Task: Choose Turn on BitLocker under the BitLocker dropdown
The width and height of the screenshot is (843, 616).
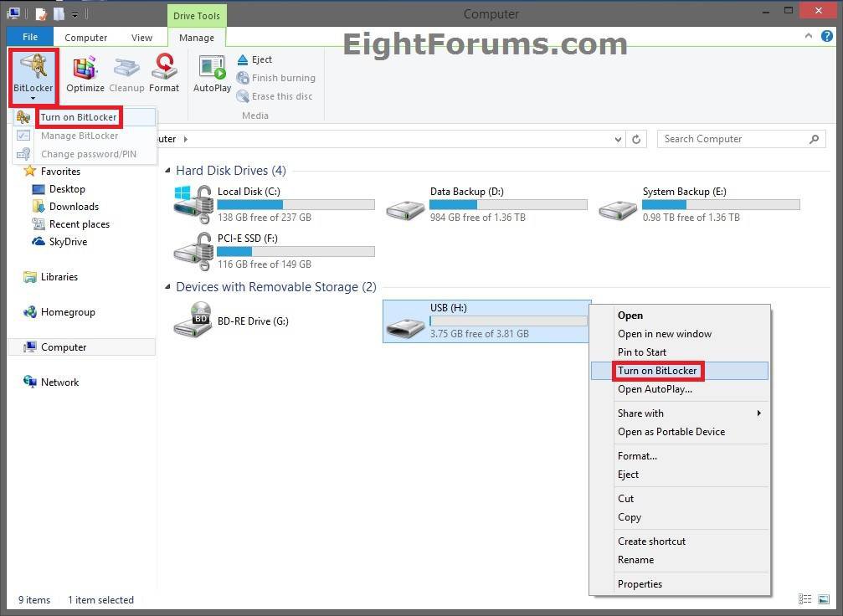Action: (79, 116)
